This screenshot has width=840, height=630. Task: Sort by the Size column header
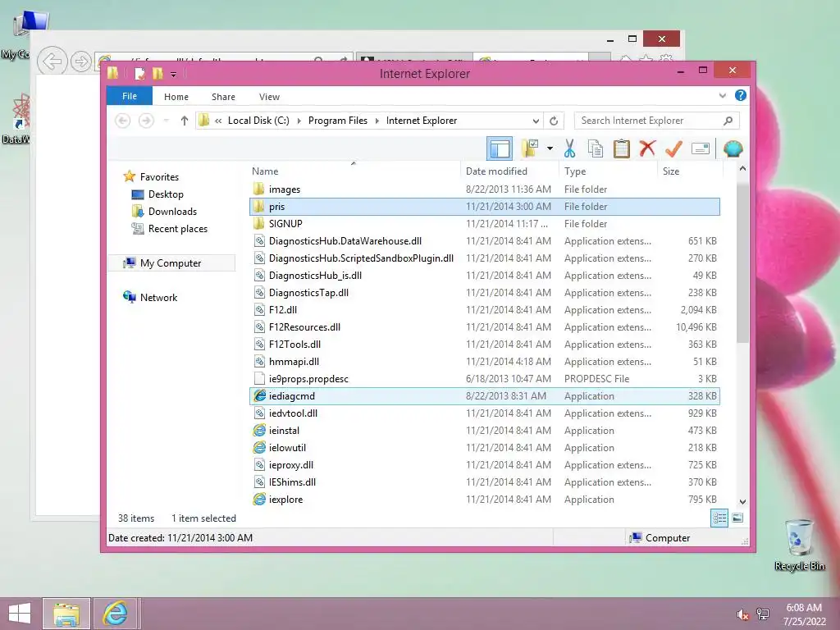690,171
